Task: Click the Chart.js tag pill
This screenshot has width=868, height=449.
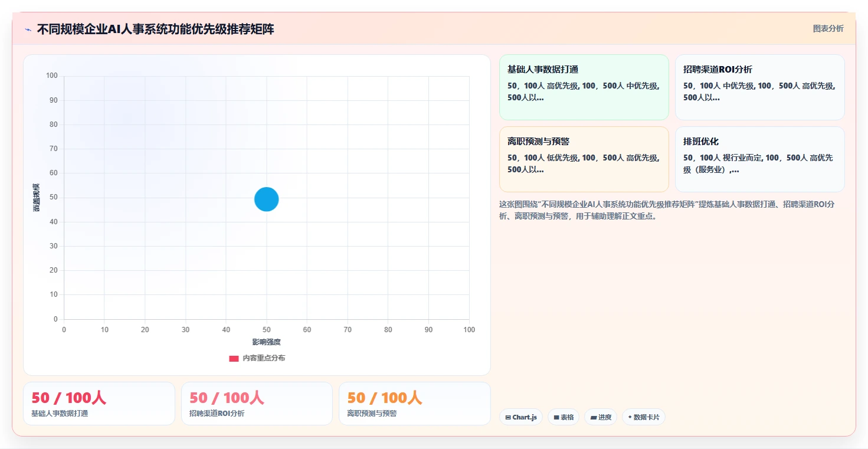Action: (520, 417)
